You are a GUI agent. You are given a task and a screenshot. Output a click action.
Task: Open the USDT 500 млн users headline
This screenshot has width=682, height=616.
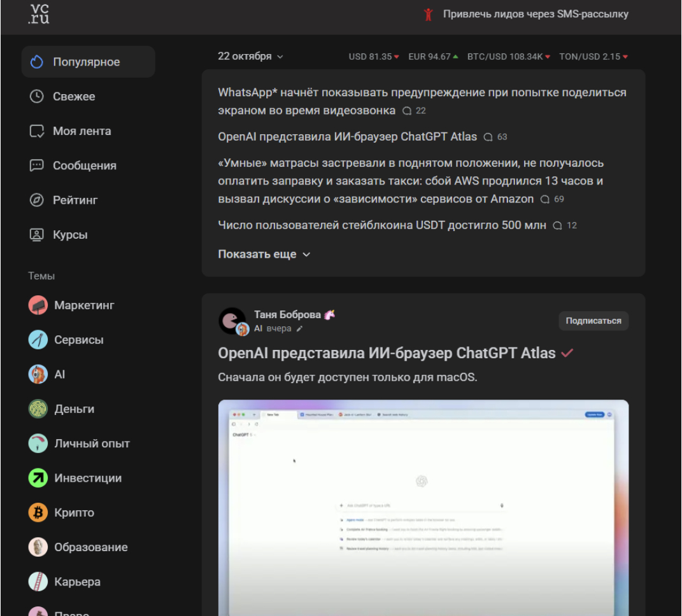pyautogui.click(x=382, y=225)
